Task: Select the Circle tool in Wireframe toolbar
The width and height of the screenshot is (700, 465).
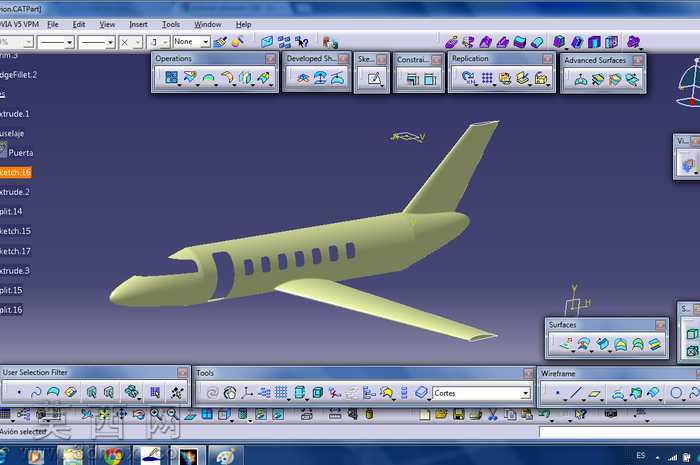Action: click(676, 393)
